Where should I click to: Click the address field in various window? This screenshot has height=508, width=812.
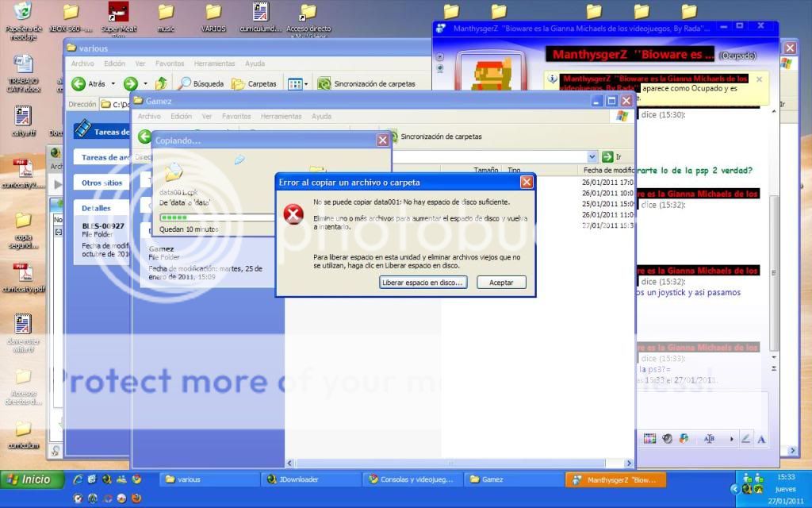(x=116, y=104)
